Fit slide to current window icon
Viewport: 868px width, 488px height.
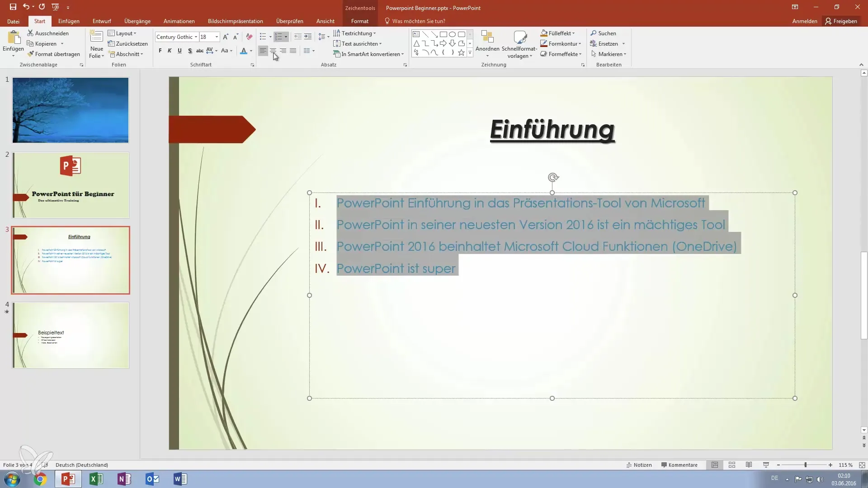click(x=862, y=465)
